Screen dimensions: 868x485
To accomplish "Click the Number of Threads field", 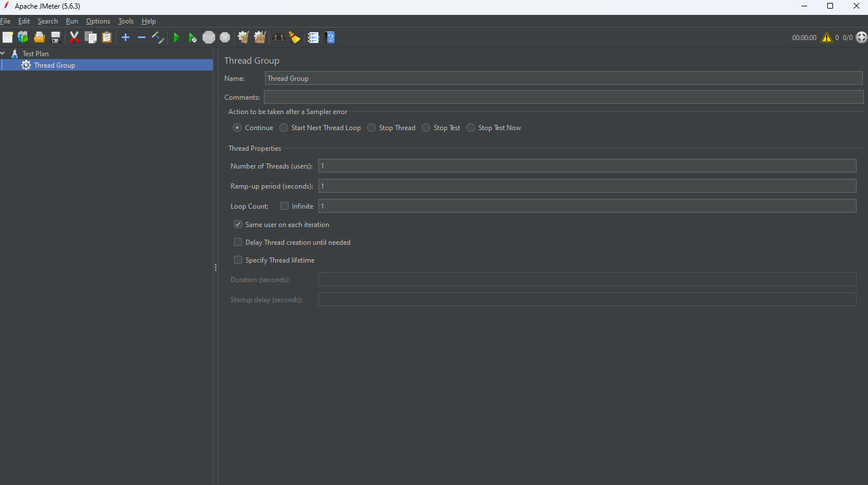I will click(587, 166).
